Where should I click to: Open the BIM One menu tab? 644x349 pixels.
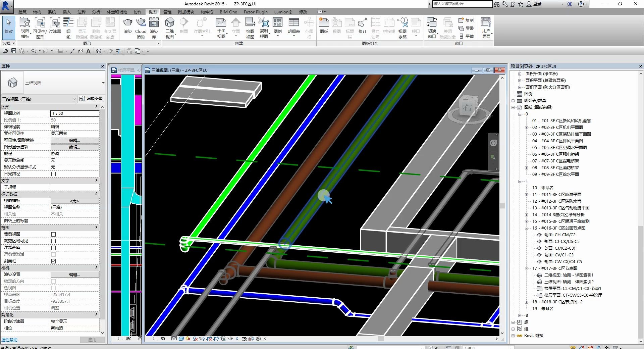[x=228, y=12]
